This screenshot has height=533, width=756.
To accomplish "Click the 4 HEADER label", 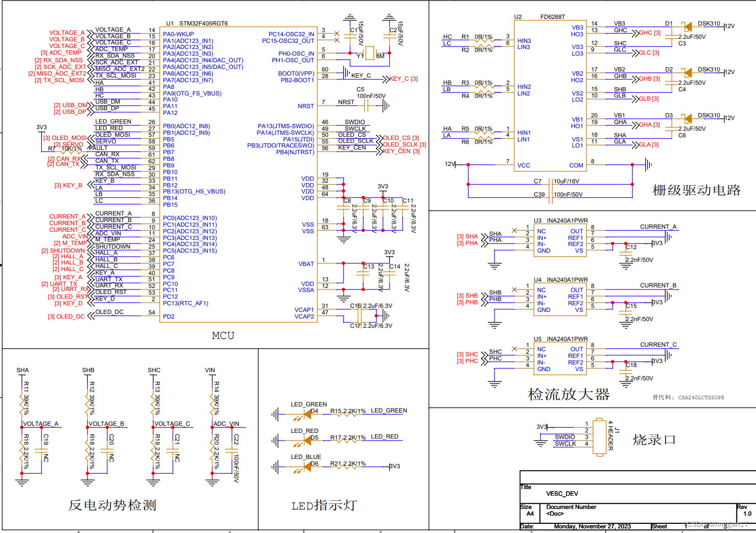I will point(610,435).
